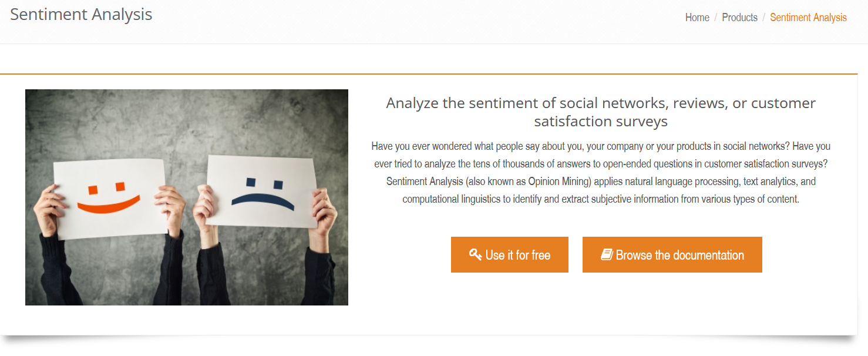
Task: Click the headline about analyzing social network sentiment
Action: (x=600, y=112)
